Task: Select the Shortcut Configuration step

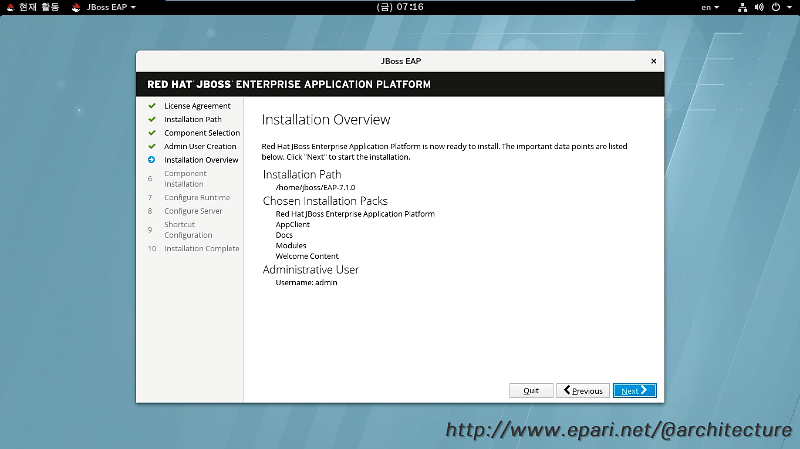Action: 188,230
